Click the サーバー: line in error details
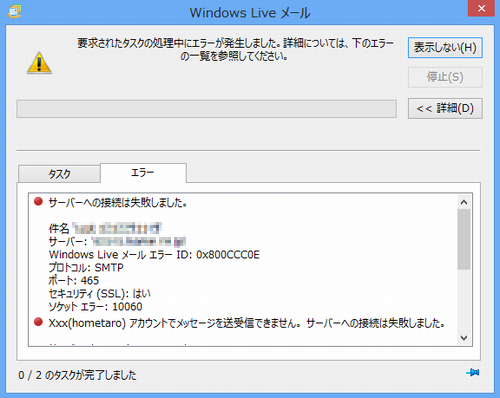 click(x=117, y=241)
